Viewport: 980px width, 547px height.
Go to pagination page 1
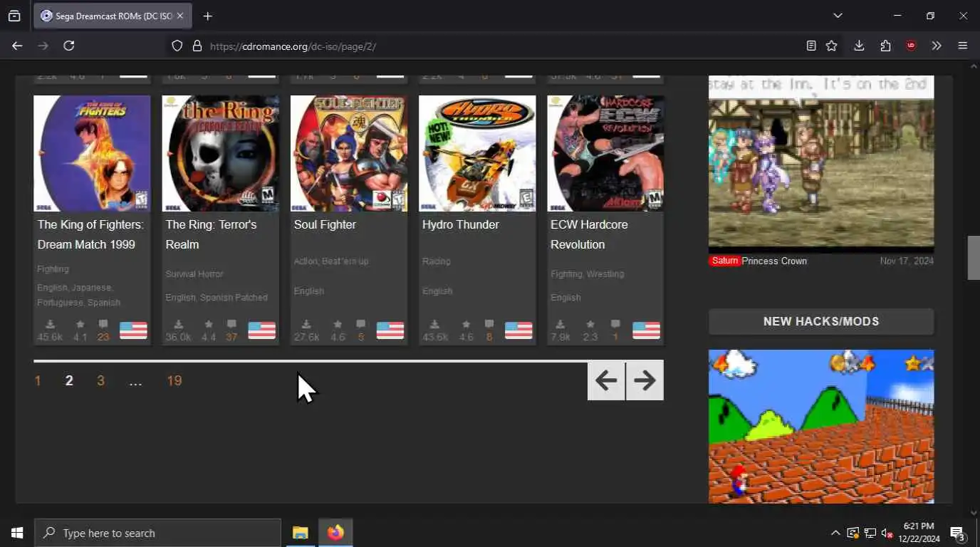38,381
